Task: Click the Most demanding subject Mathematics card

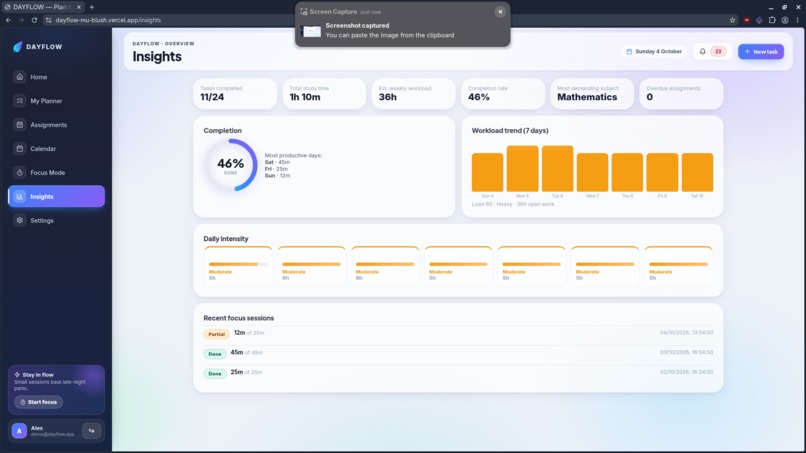Action: 592,94
